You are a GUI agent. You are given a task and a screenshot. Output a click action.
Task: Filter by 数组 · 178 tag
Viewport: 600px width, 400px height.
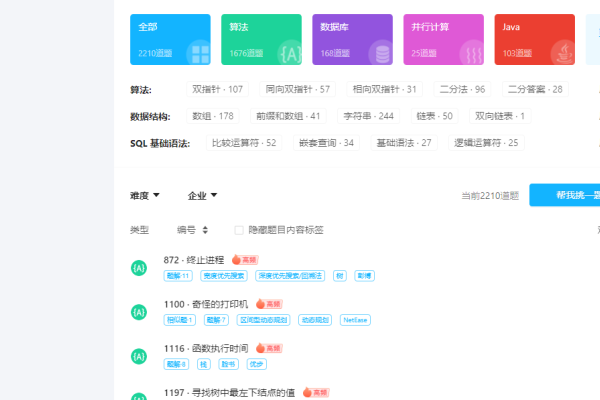213,116
